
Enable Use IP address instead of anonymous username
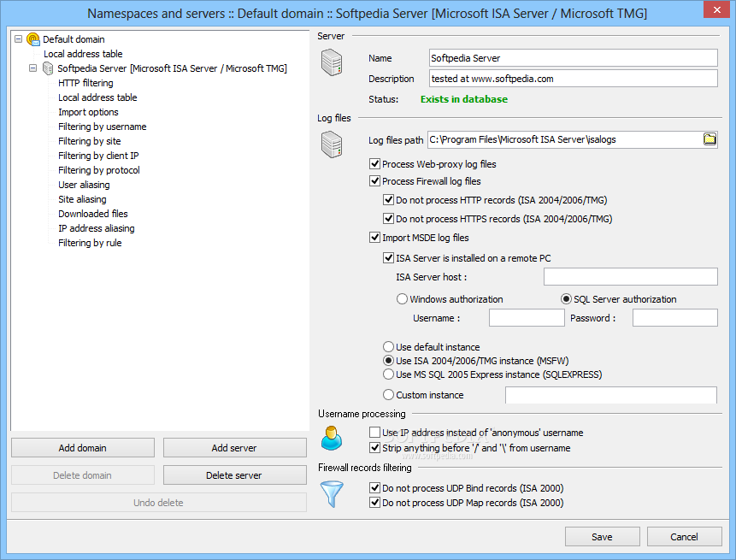click(374, 432)
